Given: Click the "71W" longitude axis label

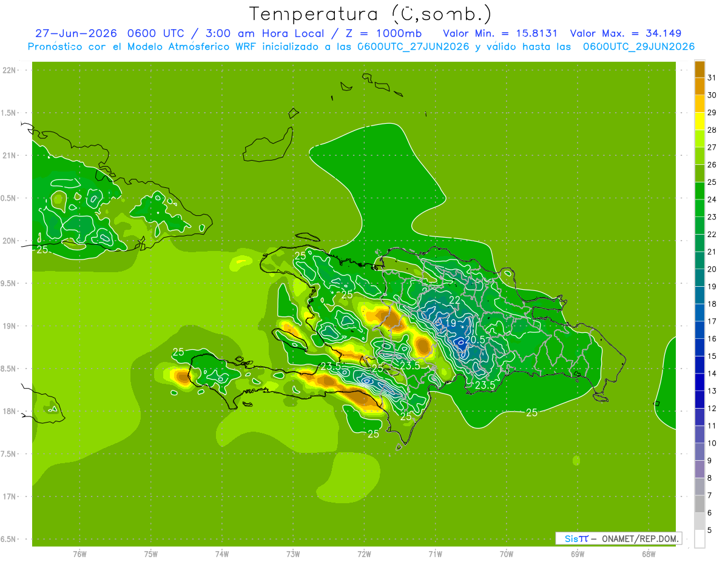Looking at the screenshot, I should [435, 554].
